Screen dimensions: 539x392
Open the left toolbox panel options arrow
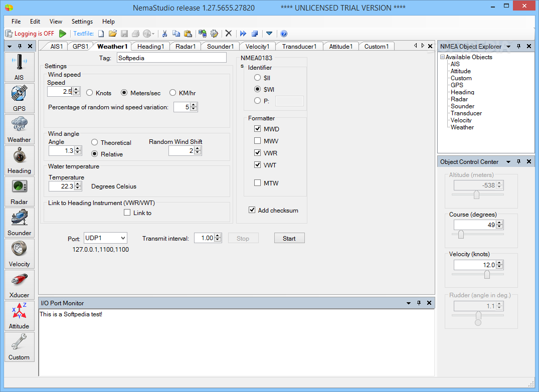tap(10, 47)
